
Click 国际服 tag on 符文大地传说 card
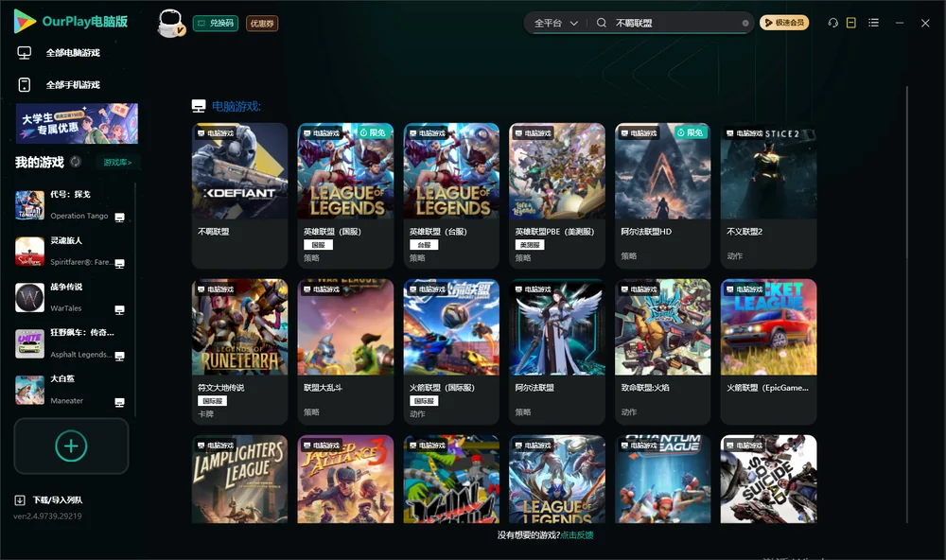pyautogui.click(x=212, y=401)
